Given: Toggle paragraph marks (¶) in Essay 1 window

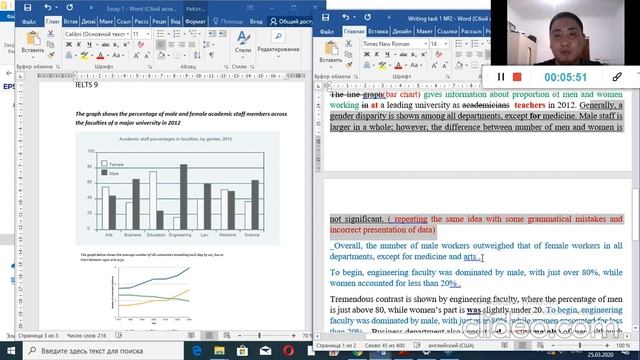Looking at the screenshot, I should [x=211, y=55].
